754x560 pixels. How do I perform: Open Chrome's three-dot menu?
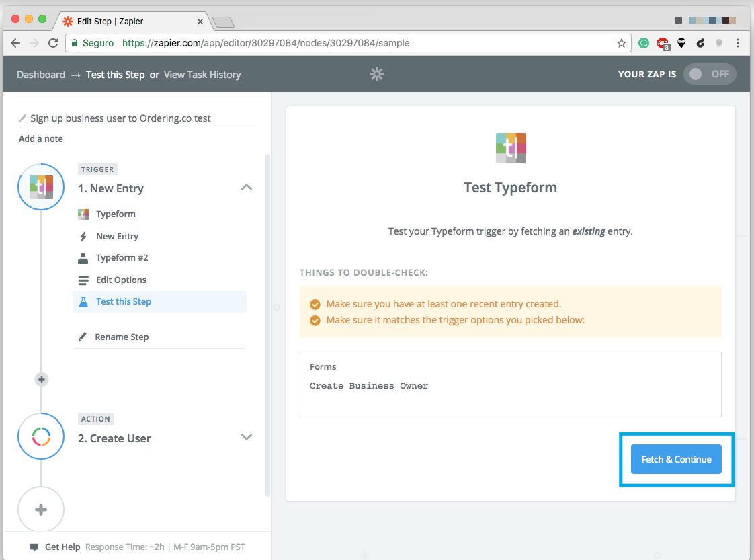pos(738,43)
